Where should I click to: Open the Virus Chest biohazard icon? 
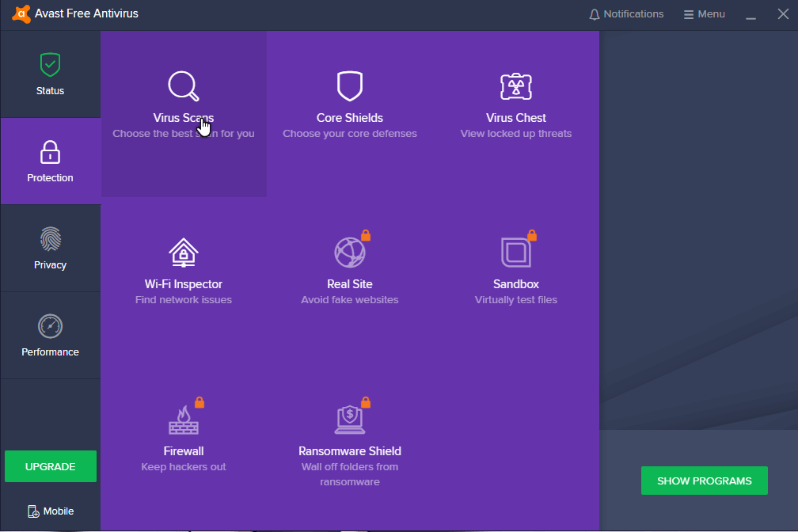[516, 86]
